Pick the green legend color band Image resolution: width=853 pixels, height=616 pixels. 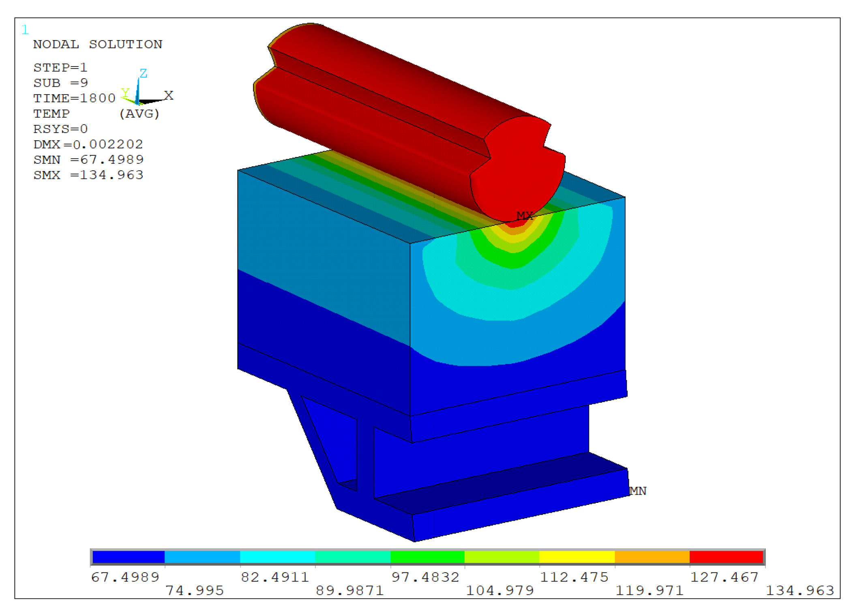427,557
